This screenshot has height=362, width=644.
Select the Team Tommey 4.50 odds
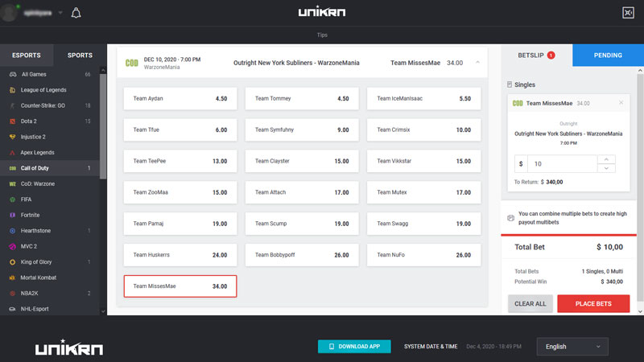pos(302,98)
